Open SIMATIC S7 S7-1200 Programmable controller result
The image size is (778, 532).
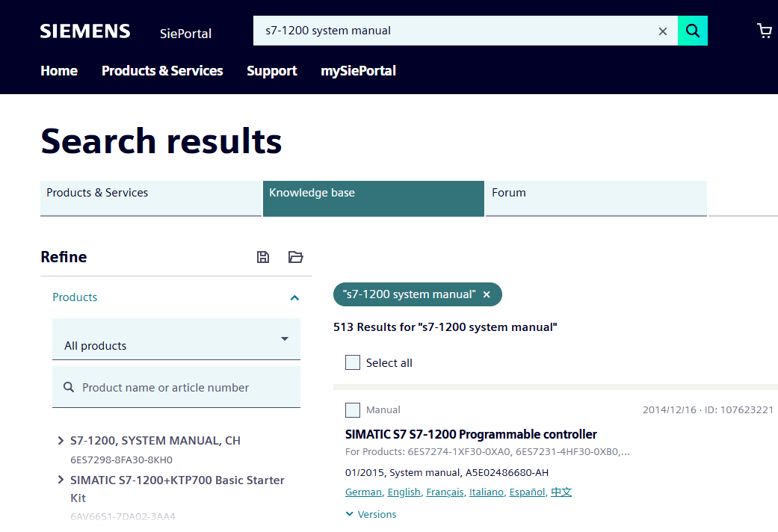(471, 434)
